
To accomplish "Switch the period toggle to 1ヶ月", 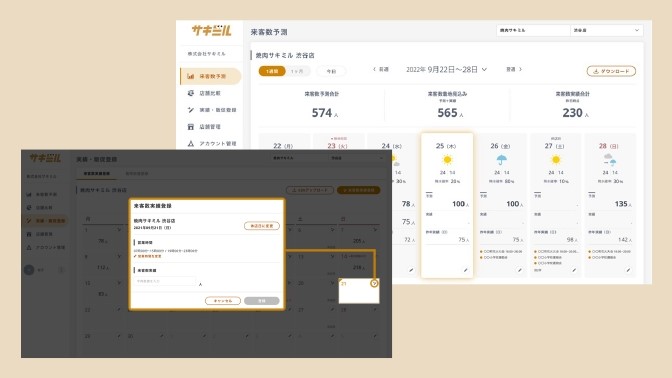I will coord(297,71).
